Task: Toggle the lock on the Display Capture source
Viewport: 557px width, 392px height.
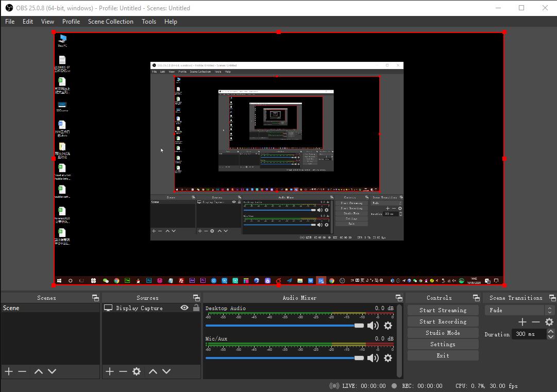Action: (196, 308)
